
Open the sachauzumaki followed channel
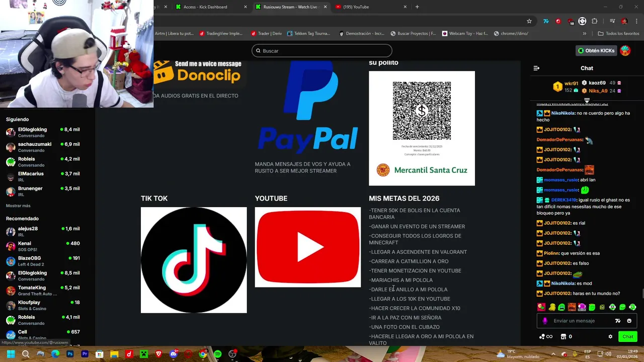point(43,147)
